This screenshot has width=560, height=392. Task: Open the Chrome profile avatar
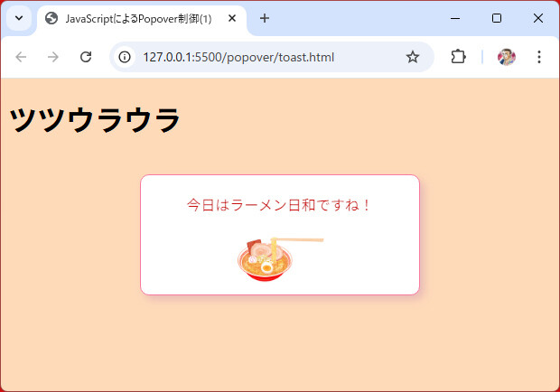tap(507, 57)
